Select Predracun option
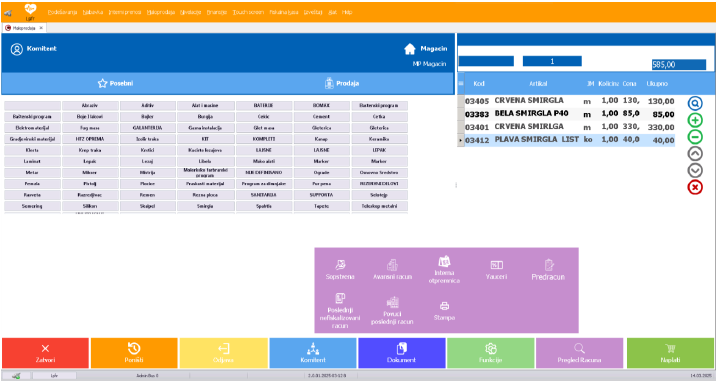The height and width of the screenshot is (383, 718). pos(548,270)
